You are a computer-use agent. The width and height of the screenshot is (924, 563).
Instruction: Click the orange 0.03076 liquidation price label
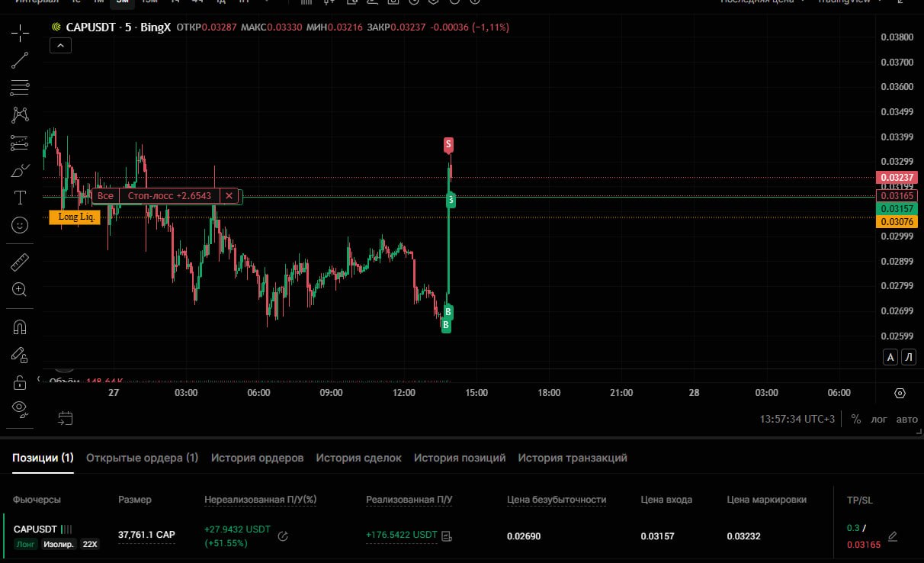897,222
